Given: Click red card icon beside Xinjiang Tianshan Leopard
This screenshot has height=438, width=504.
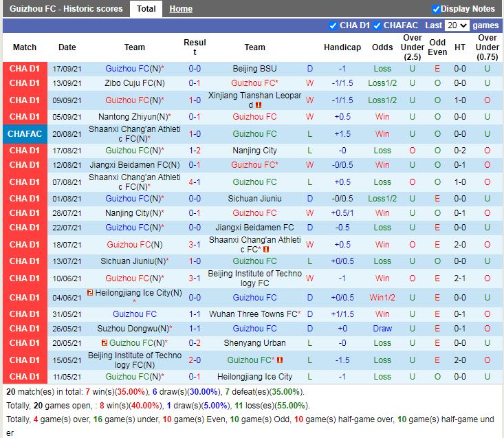Looking at the screenshot, I should coord(259,105).
